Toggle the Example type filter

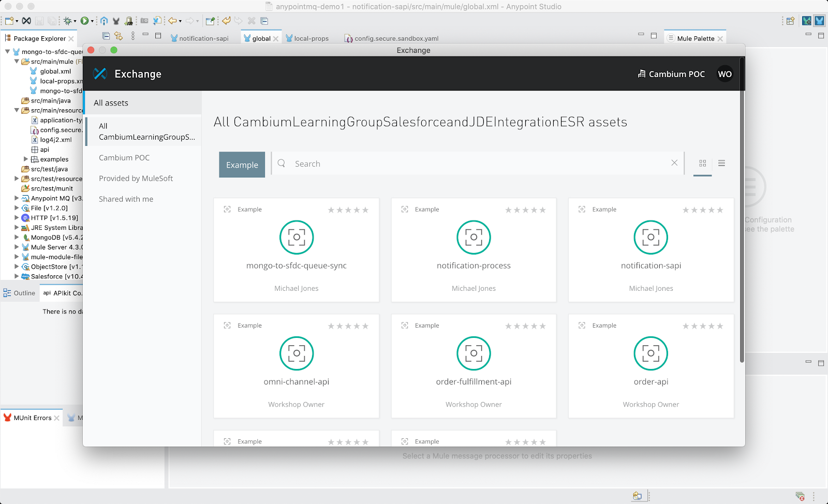click(242, 165)
